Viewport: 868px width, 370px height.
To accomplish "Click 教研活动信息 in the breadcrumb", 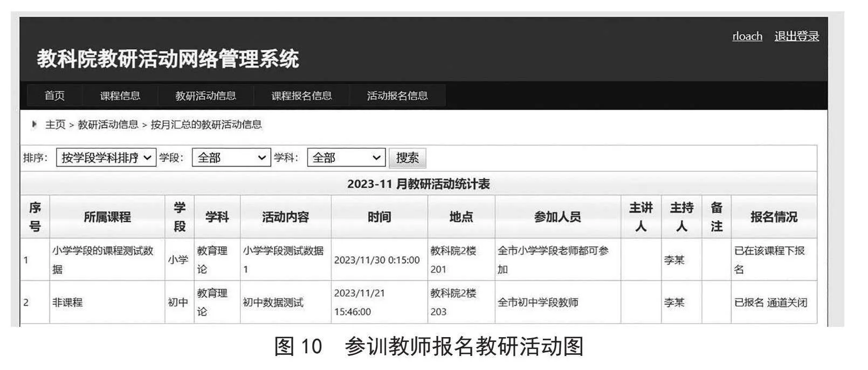I will coord(108,125).
